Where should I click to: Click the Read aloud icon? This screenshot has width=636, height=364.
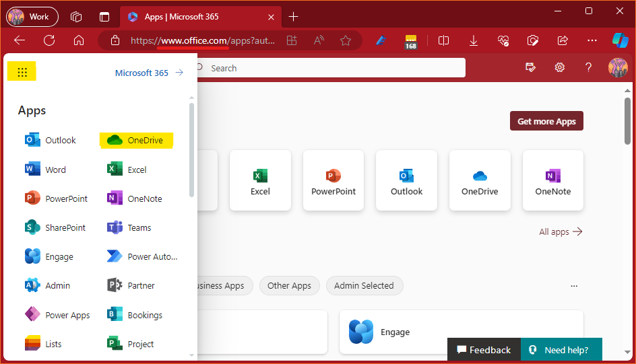click(x=319, y=40)
